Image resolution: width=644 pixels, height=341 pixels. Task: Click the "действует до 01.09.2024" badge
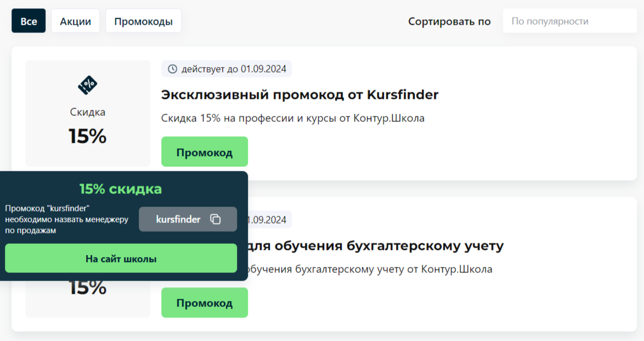click(227, 69)
